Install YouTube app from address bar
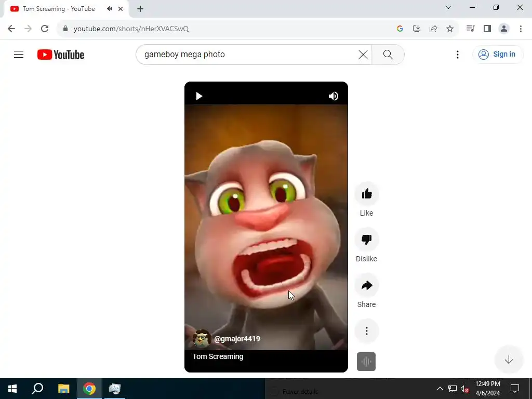Screen dimensions: 532x399 coord(416,29)
